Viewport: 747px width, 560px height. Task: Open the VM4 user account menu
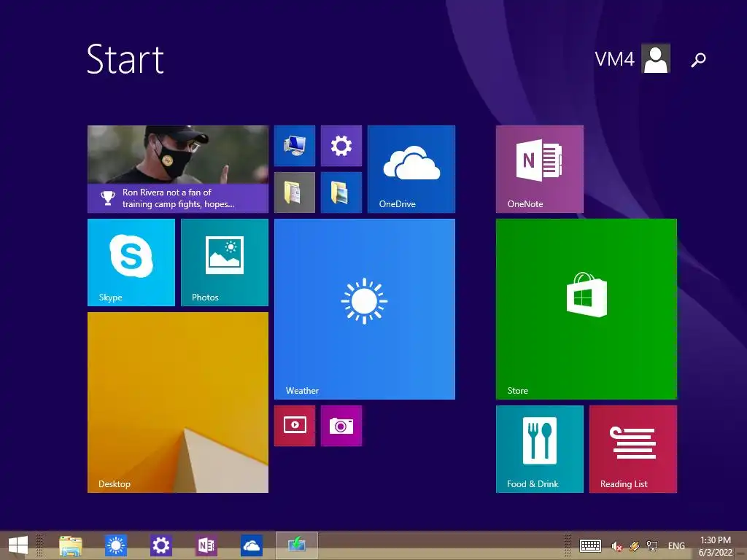click(632, 58)
